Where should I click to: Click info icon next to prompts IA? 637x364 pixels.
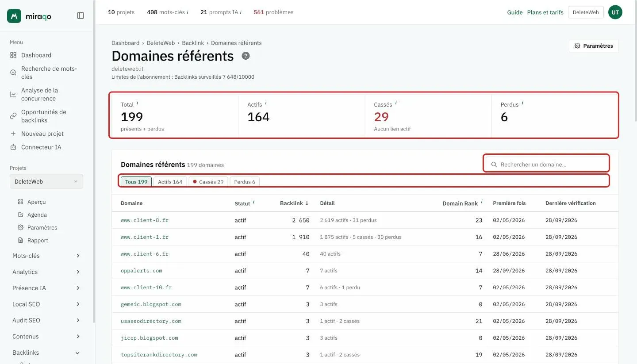(x=241, y=12)
